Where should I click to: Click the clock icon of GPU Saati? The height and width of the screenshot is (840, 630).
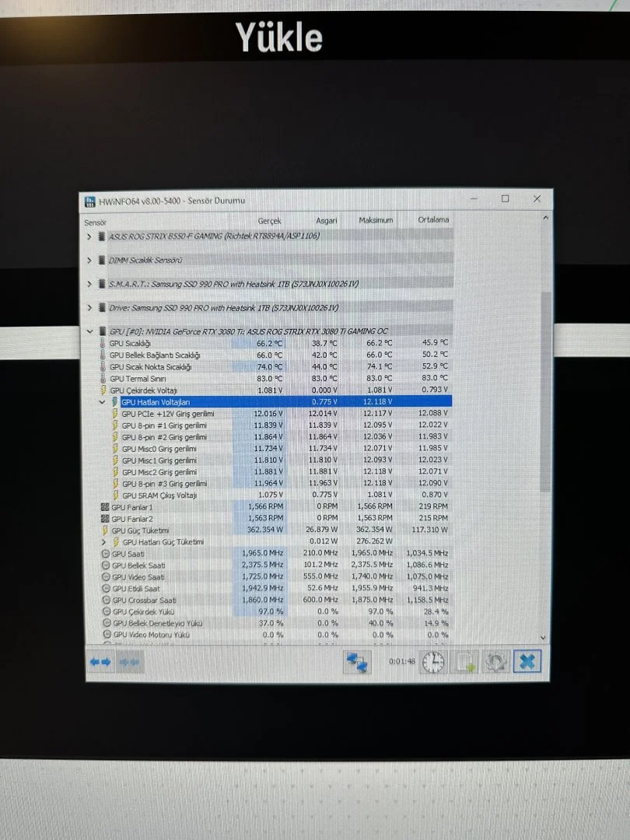106,554
